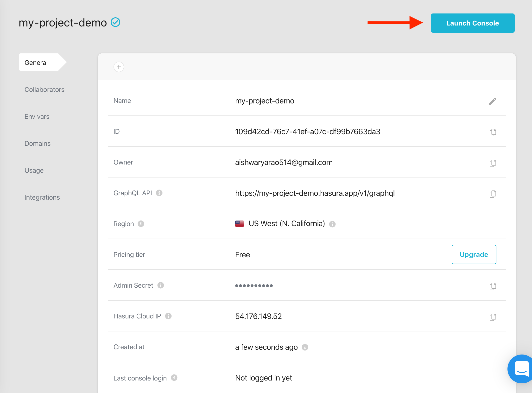The width and height of the screenshot is (532, 393).
Task: Copy the GraphQL API URL
Action: click(493, 194)
